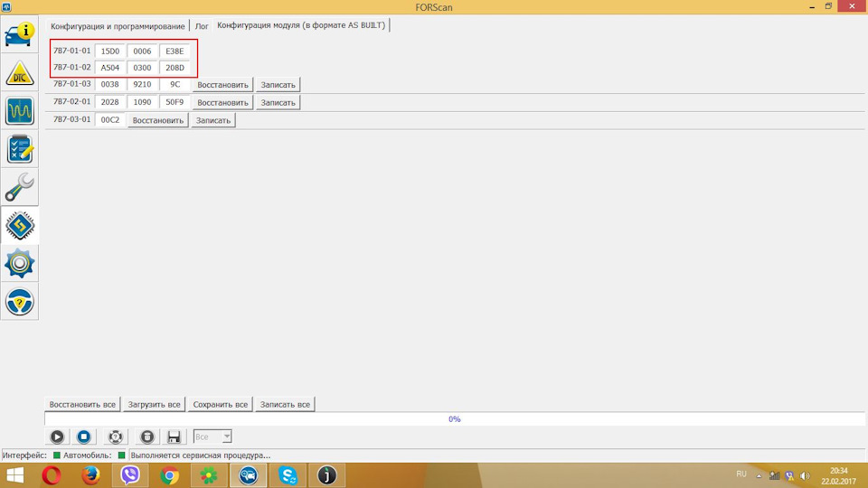Click the 208D field in row 7B7-01-02
Screen dimensions: 868x488
(x=175, y=68)
